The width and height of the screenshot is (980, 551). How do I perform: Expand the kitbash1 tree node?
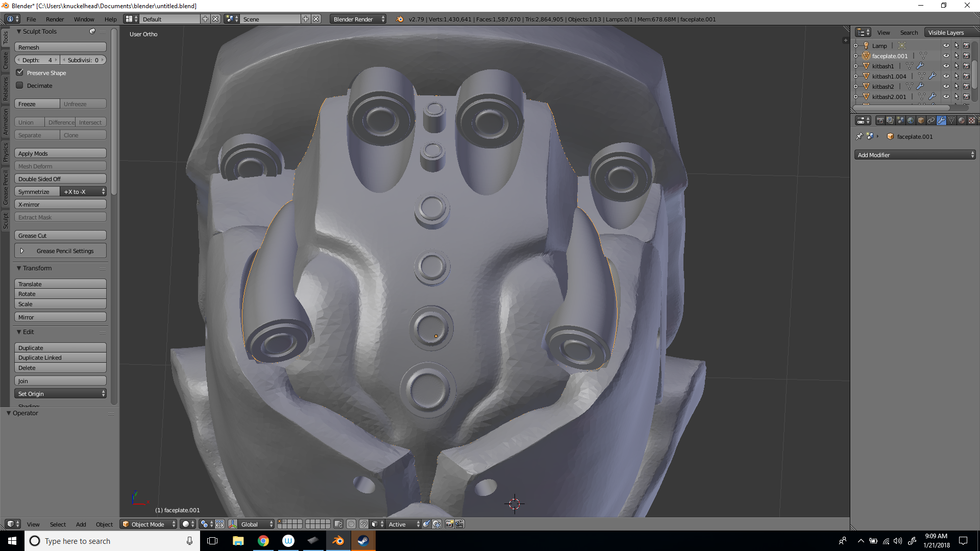856,66
